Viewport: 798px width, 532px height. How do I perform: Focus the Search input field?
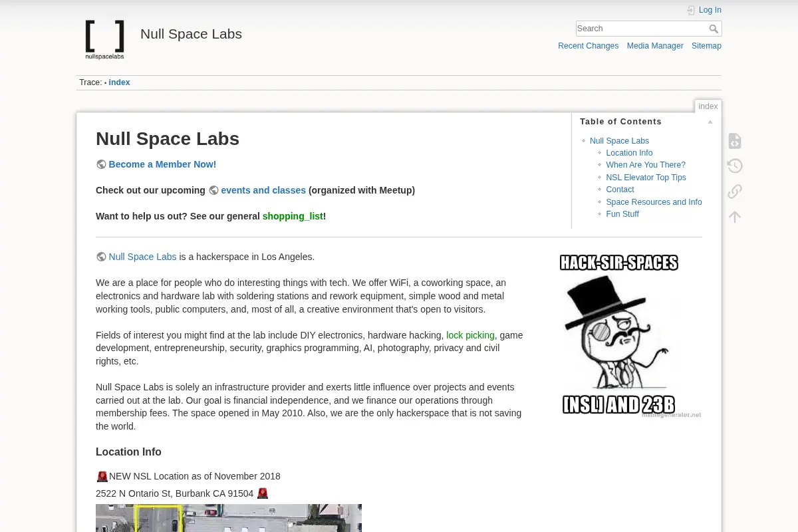click(x=641, y=29)
